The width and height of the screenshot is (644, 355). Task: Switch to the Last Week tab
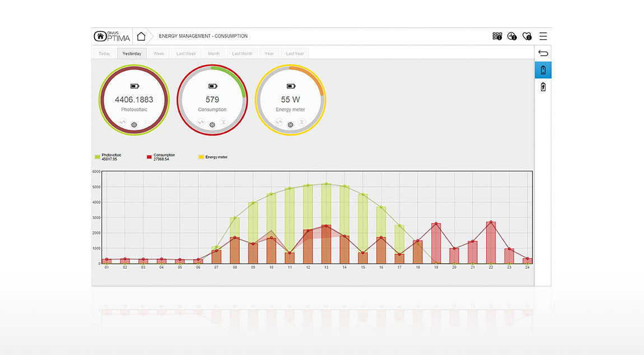[x=186, y=53]
